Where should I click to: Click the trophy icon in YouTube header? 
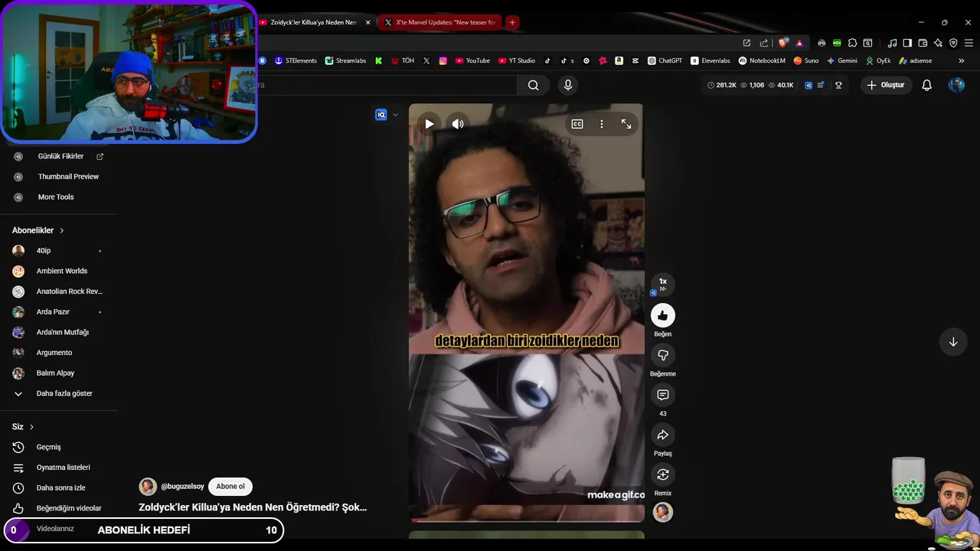point(838,85)
